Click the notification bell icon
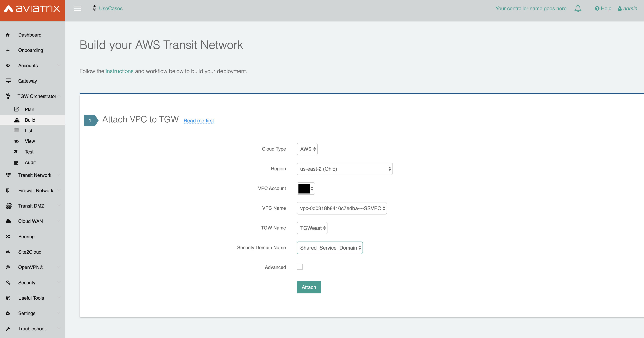The width and height of the screenshot is (644, 338). (x=578, y=9)
